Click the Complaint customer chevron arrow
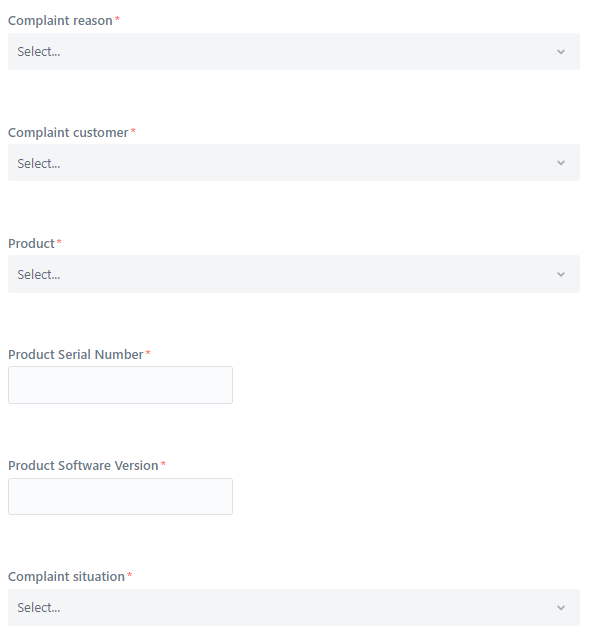 (x=561, y=163)
